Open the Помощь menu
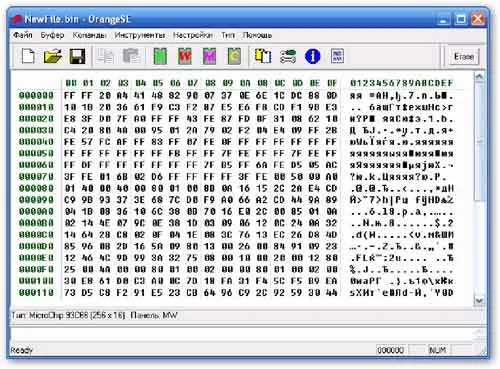500x369 pixels. [257, 35]
